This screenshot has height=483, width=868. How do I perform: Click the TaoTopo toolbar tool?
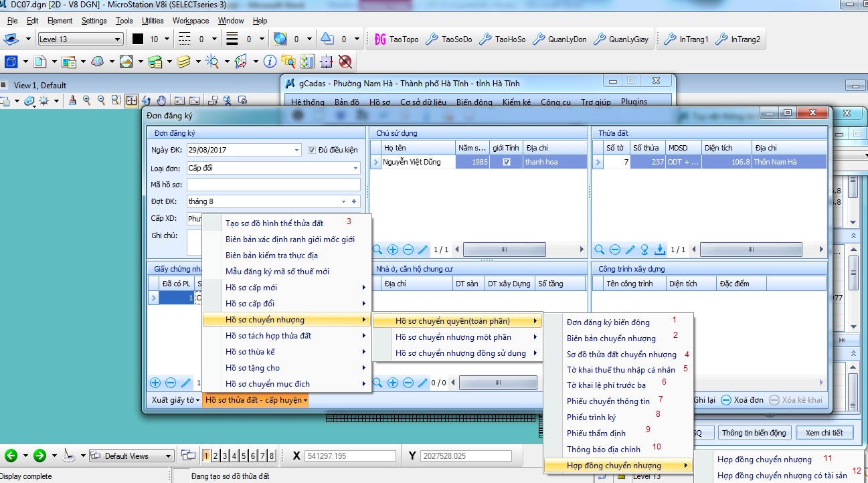tap(396, 39)
